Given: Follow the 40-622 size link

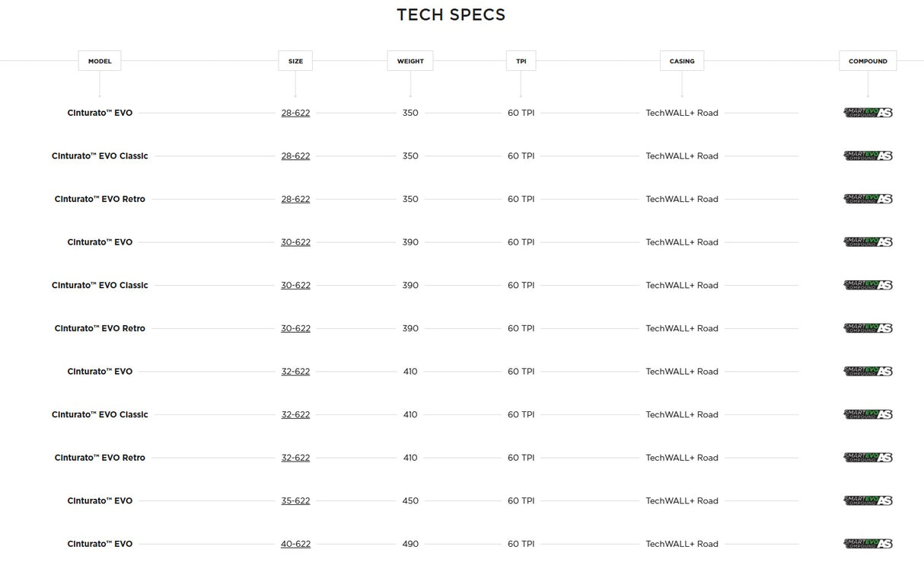Looking at the screenshot, I should tap(295, 545).
